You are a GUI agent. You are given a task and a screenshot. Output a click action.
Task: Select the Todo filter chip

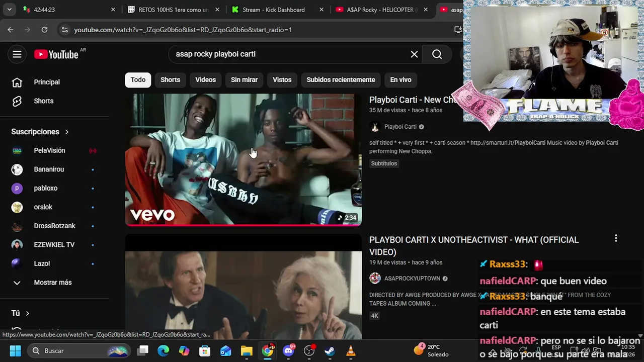tap(138, 80)
